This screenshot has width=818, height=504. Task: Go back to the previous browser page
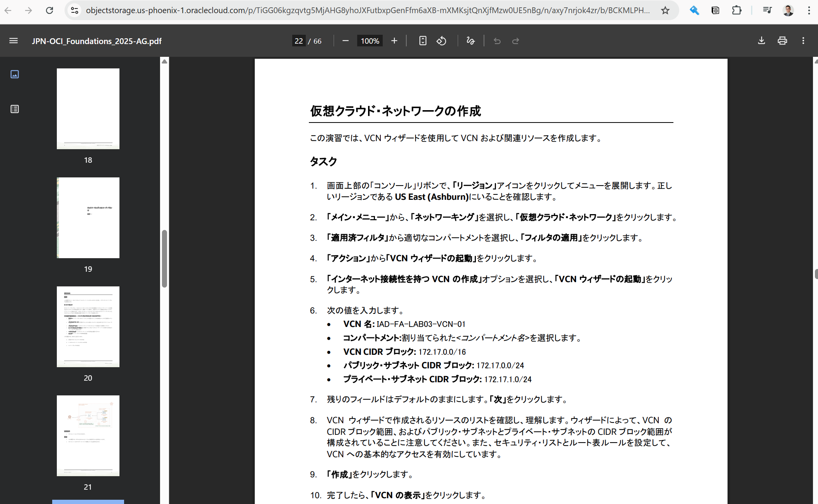tap(8, 10)
